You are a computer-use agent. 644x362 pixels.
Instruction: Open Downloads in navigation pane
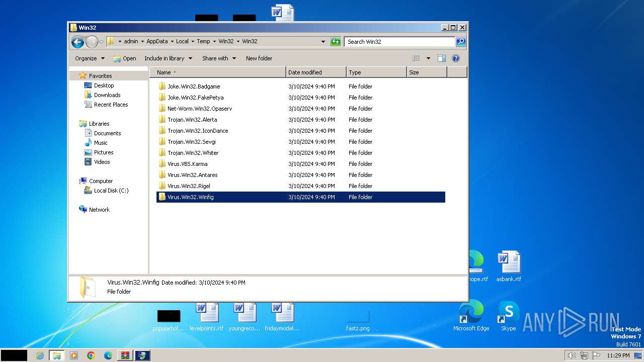tap(107, 95)
